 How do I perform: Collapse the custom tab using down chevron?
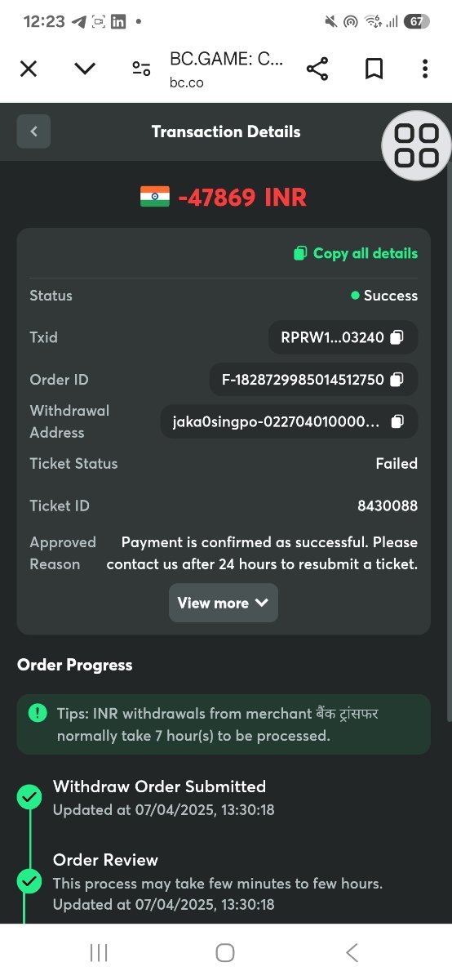[x=85, y=69]
